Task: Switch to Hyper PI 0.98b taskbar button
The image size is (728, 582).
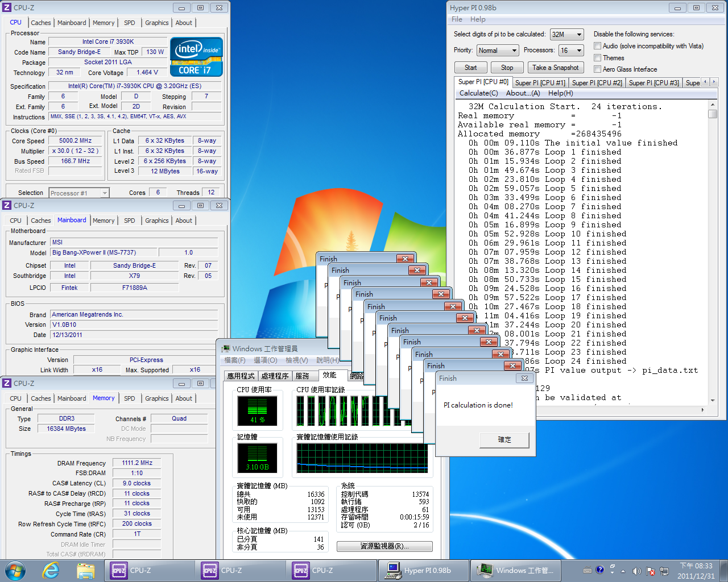Action: 424,570
